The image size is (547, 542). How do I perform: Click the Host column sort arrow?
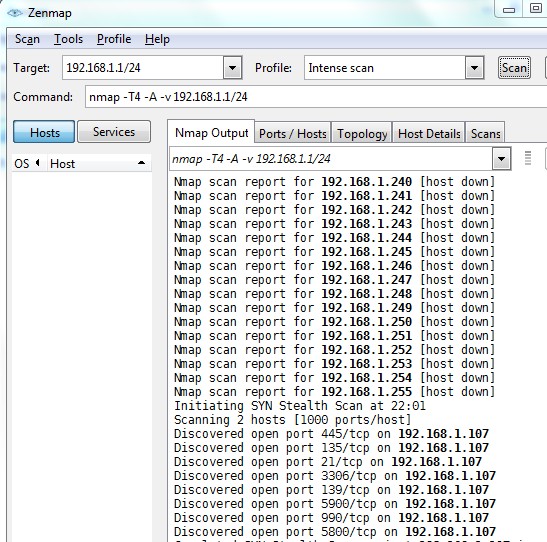click(141, 163)
